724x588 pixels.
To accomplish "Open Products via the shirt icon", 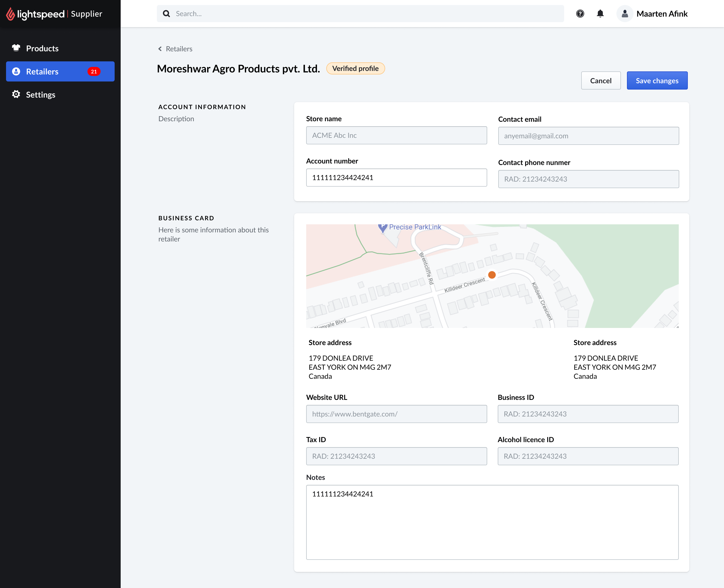I will point(16,48).
